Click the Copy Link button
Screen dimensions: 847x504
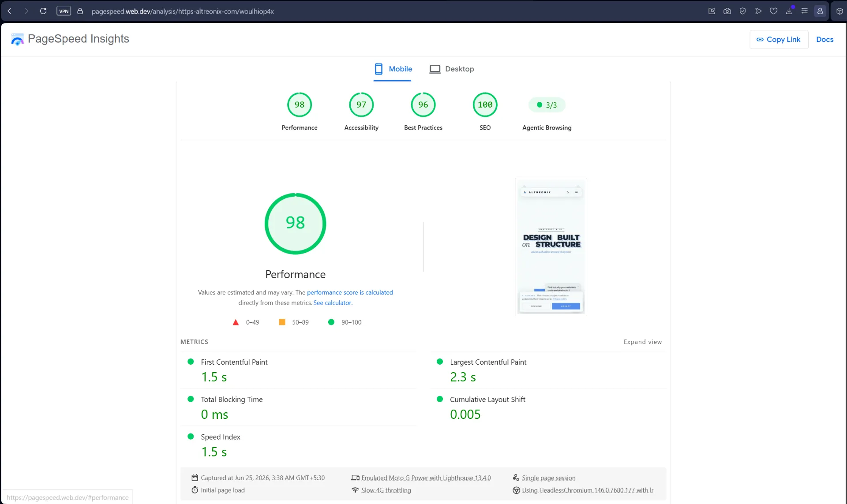click(779, 39)
